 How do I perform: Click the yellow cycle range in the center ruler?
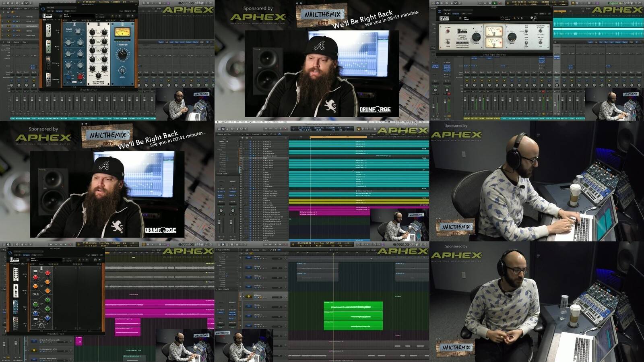click(338, 137)
